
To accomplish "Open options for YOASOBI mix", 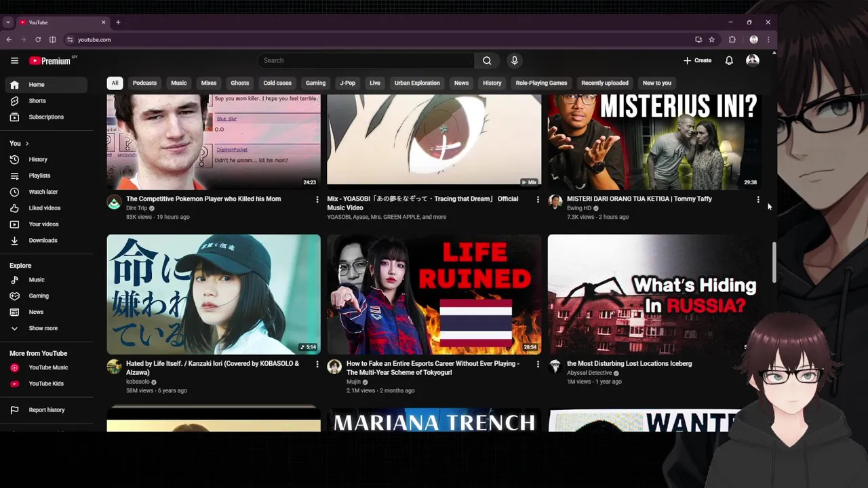I will click(538, 199).
